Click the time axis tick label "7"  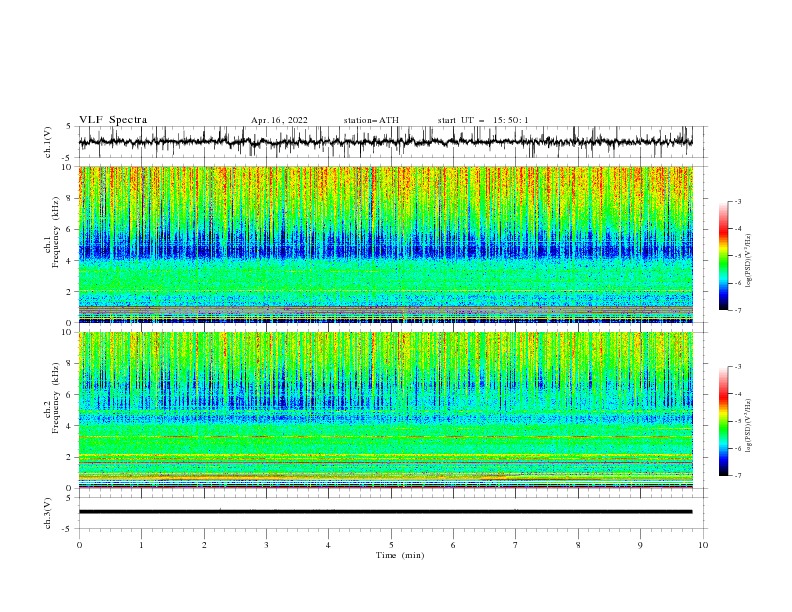(x=516, y=545)
